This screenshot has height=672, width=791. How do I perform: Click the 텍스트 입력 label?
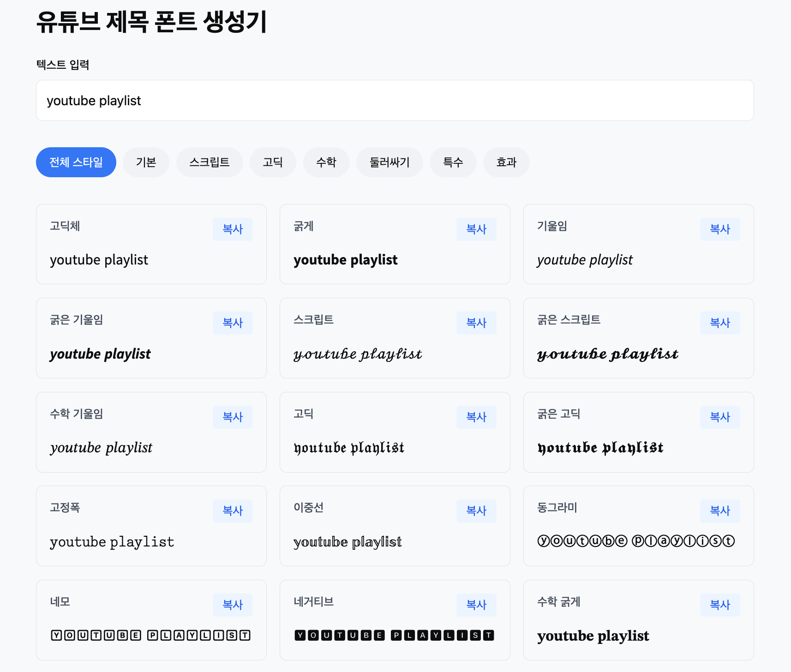(x=63, y=65)
